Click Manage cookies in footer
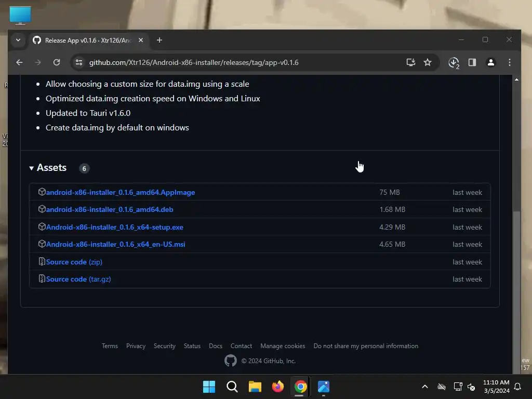Viewport: 532px width, 399px height. pos(283,346)
